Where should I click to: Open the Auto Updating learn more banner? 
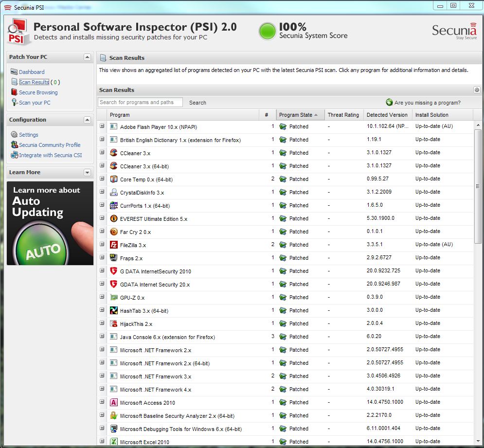[x=50, y=223]
